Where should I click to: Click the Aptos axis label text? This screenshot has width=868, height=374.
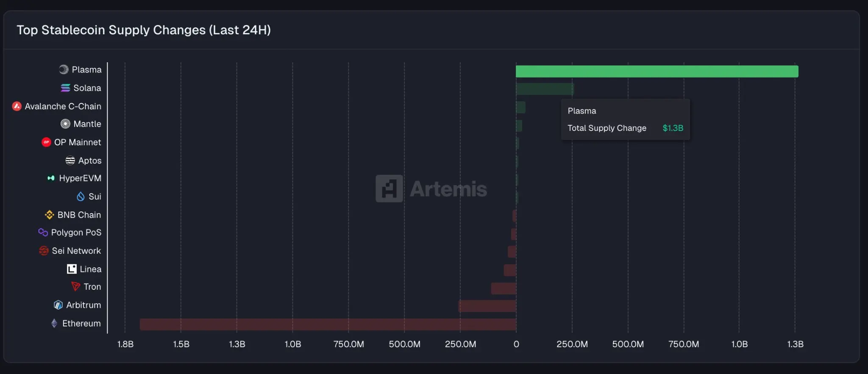90,161
